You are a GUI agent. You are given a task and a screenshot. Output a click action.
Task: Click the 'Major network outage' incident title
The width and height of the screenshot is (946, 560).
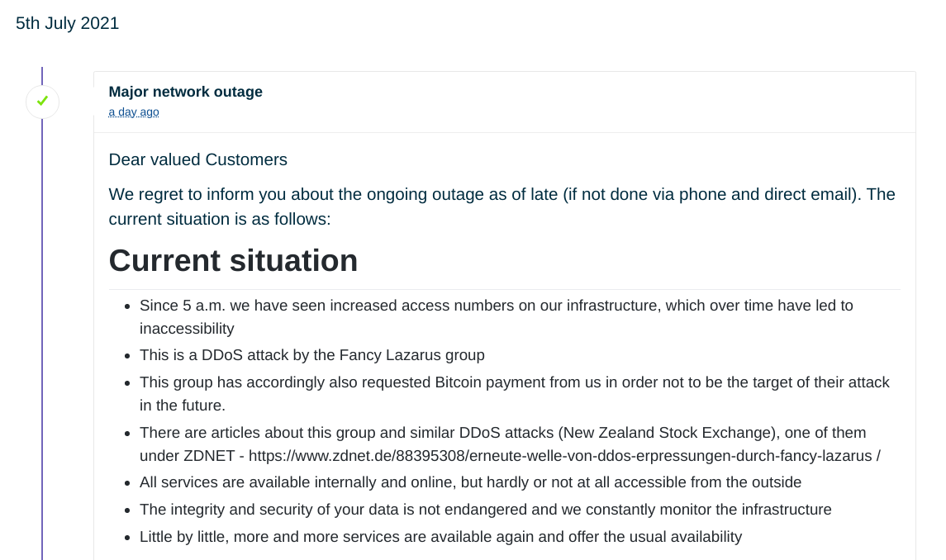coord(185,92)
